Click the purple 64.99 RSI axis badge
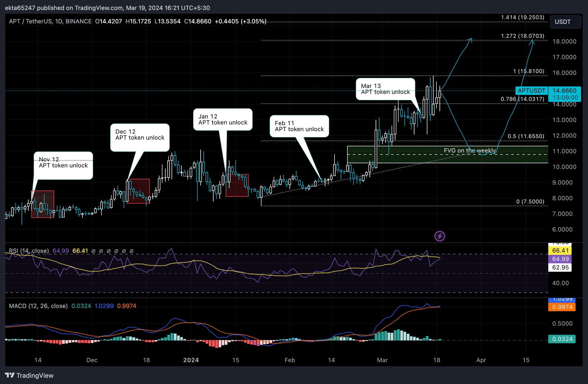The width and height of the screenshot is (588, 384). click(x=560, y=259)
